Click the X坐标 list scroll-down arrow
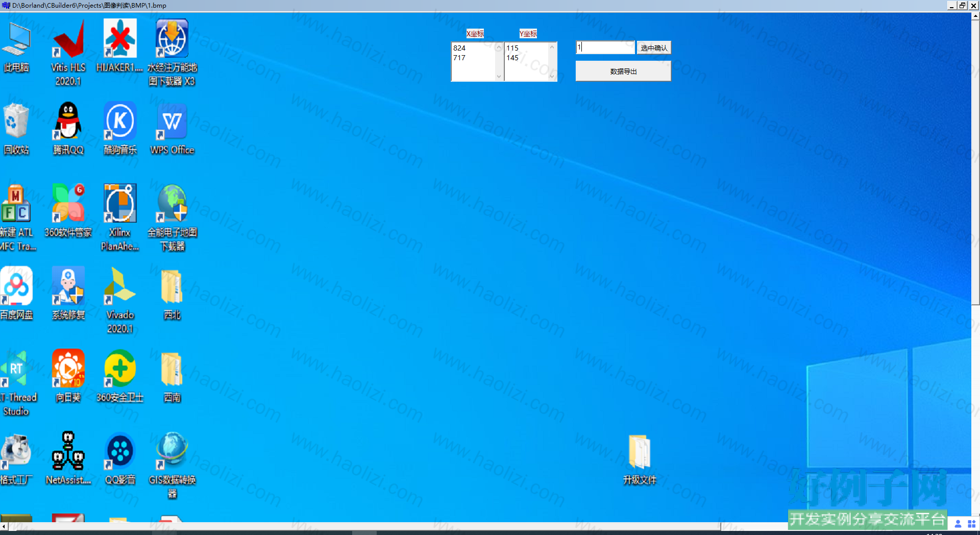The width and height of the screenshot is (980, 535). [499, 77]
